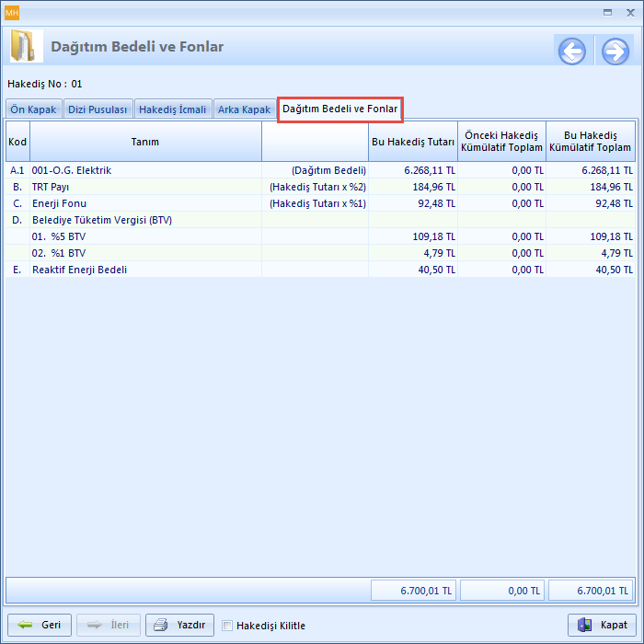Click the MH application icon in title bar

12,12
